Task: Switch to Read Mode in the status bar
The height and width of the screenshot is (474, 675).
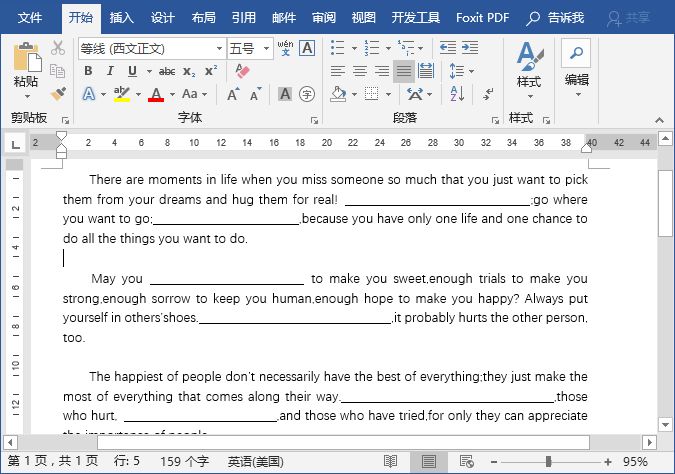Action: [390, 462]
